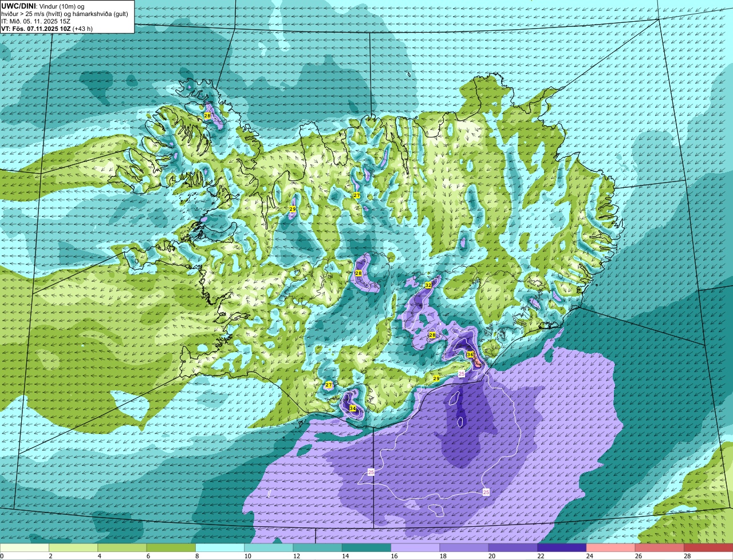
Task: Click the legend scale number '4'
Action: (99, 556)
